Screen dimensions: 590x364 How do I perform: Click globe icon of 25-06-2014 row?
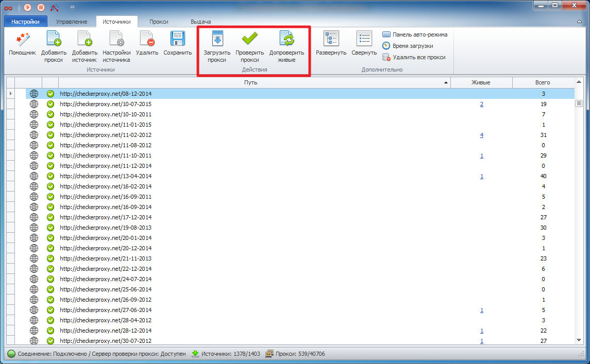tap(34, 289)
